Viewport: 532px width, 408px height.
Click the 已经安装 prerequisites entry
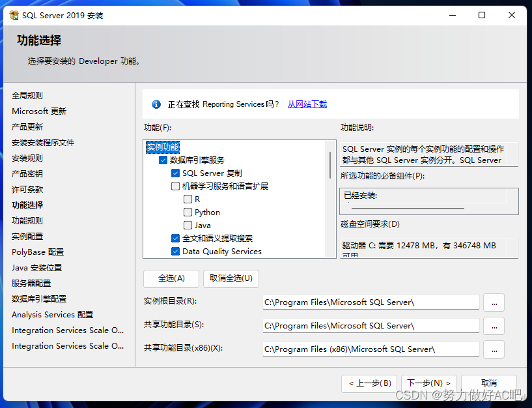point(360,196)
